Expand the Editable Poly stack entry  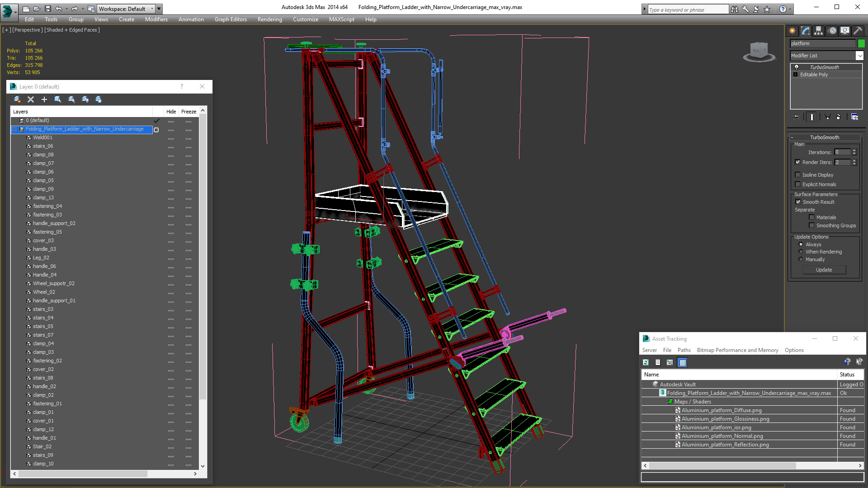pyautogui.click(x=795, y=75)
